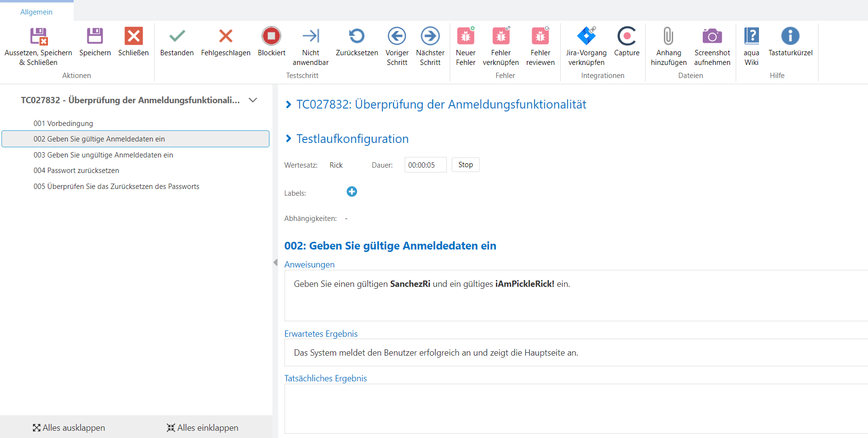Click into the Tatsächliches Ergebnis text field

pyautogui.click(x=572, y=408)
